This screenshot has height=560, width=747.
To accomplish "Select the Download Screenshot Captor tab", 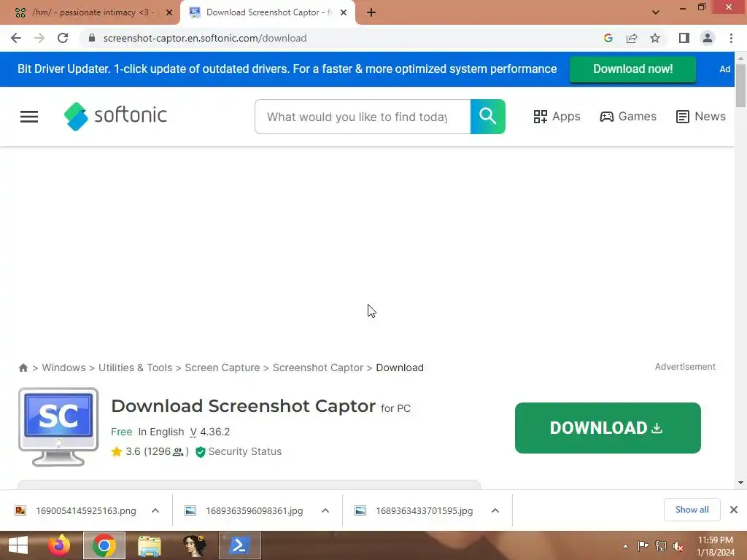I will click(267, 12).
